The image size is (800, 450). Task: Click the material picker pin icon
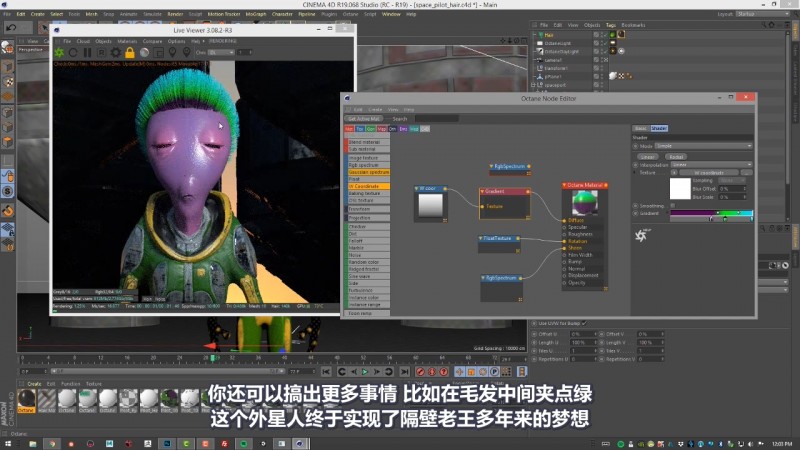click(186, 53)
